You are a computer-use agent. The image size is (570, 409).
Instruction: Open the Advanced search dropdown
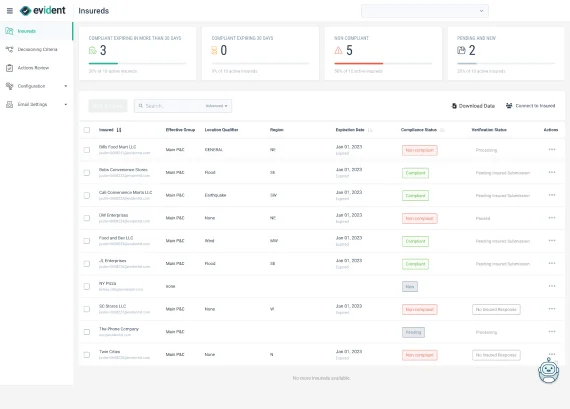click(216, 106)
